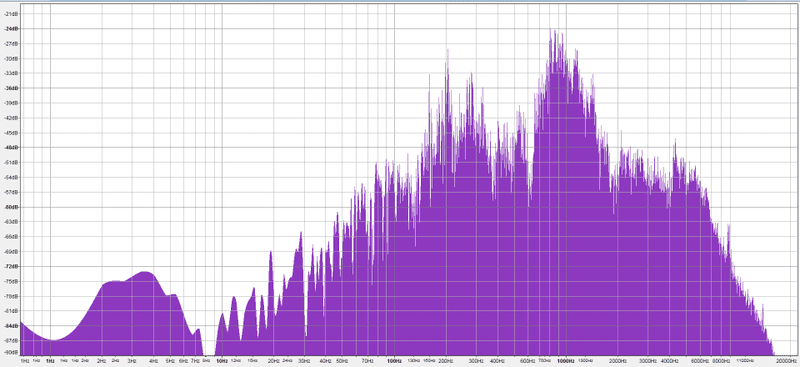This screenshot has height=367, width=800.
Task: Click the sharp spectrum peak at 200Hz
Action: pyautogui.click(x=447, y=51)
